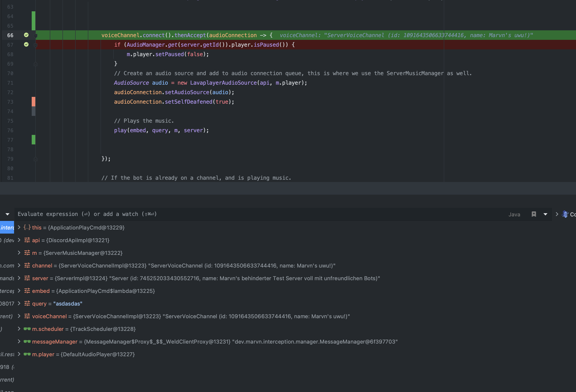
Task: Open the dropdown left of the expression field
Action: coord(7,214)
